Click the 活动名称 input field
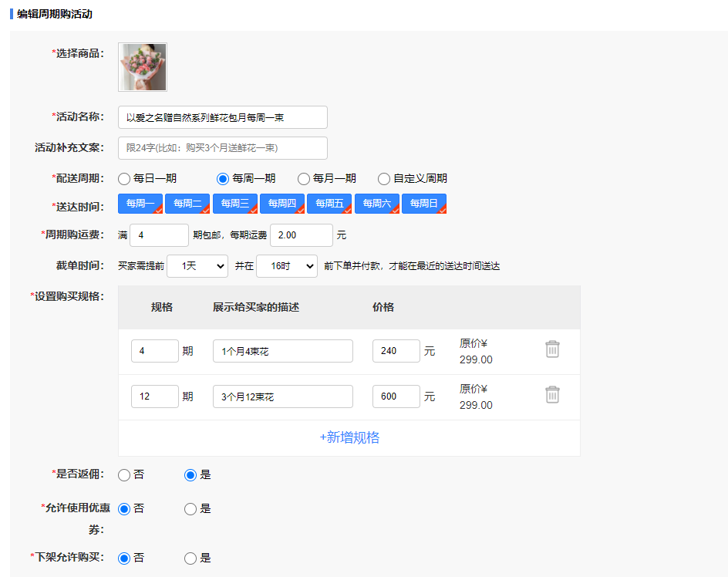The image size is (728, 577). click(223, 117)
